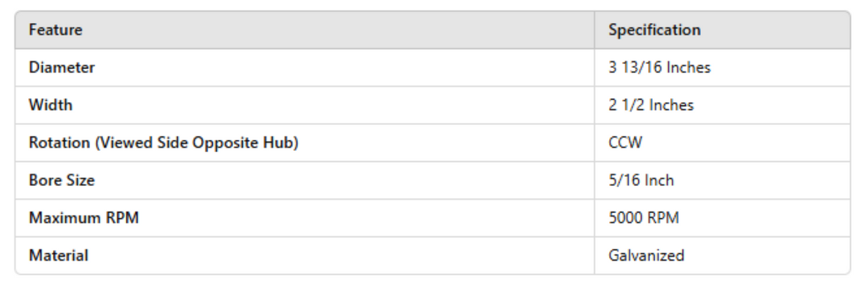The image size is (868, 288).
Task: Click the 2 1/2 Inches value
Action: (651, 105)
